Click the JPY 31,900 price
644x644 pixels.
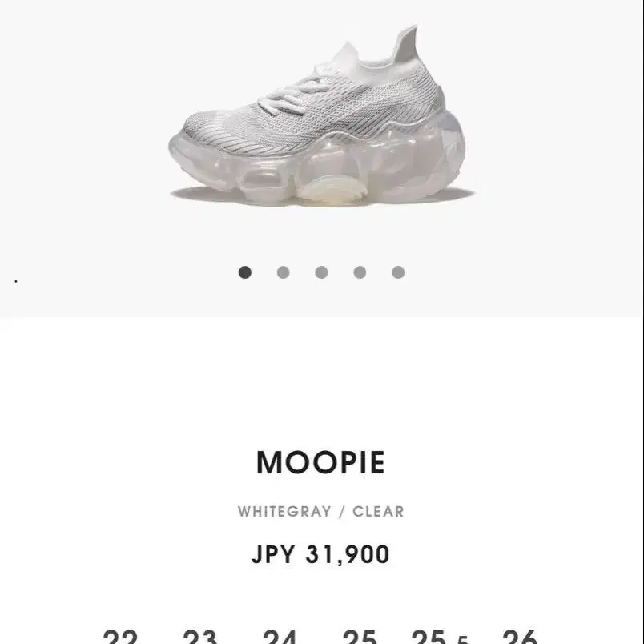320,554
